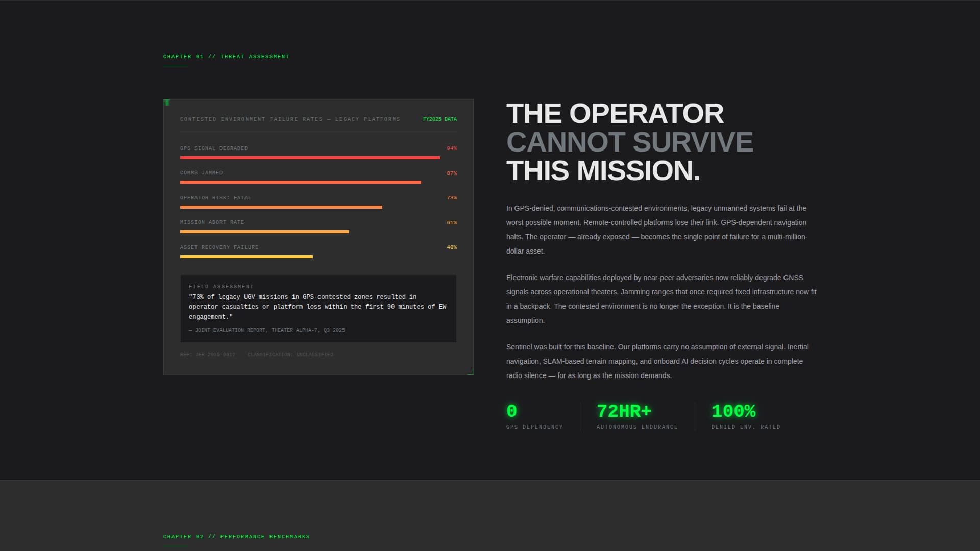
Task: Click 'CLASSIFICATION: UNCLASSIFIED' footer text
Action: (x=290, y=355)
